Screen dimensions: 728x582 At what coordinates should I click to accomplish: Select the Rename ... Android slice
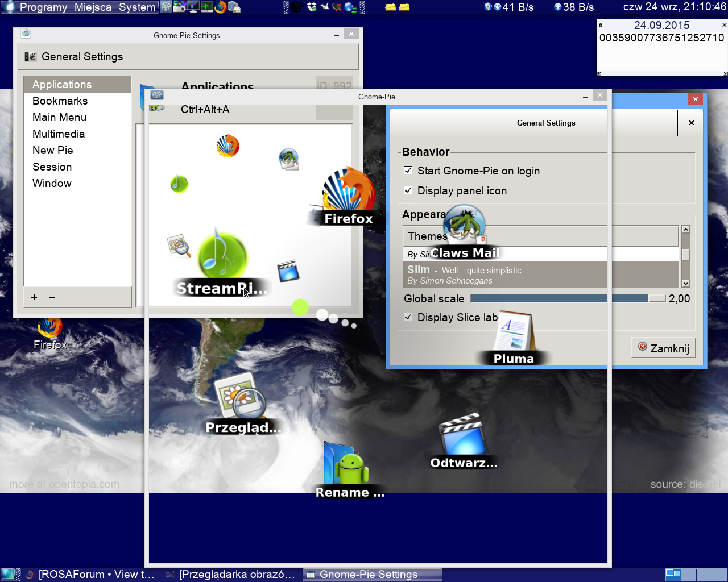pyautogui.click(x=350, y=471)
